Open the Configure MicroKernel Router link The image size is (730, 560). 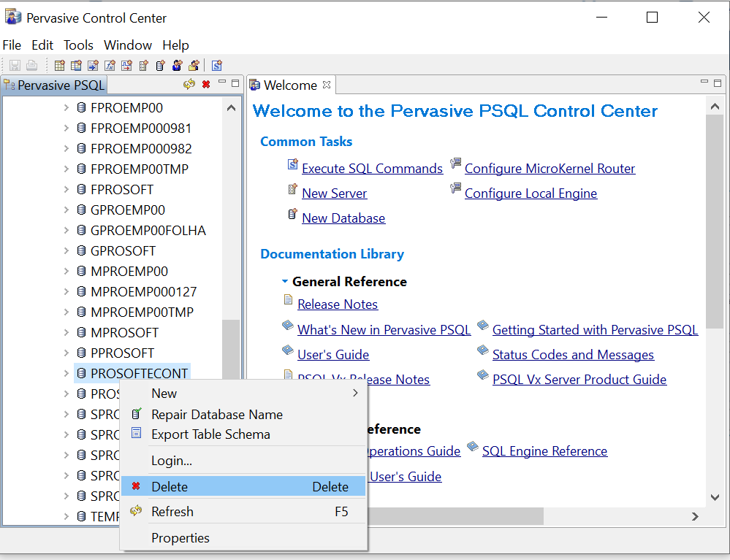coord(550,169)
